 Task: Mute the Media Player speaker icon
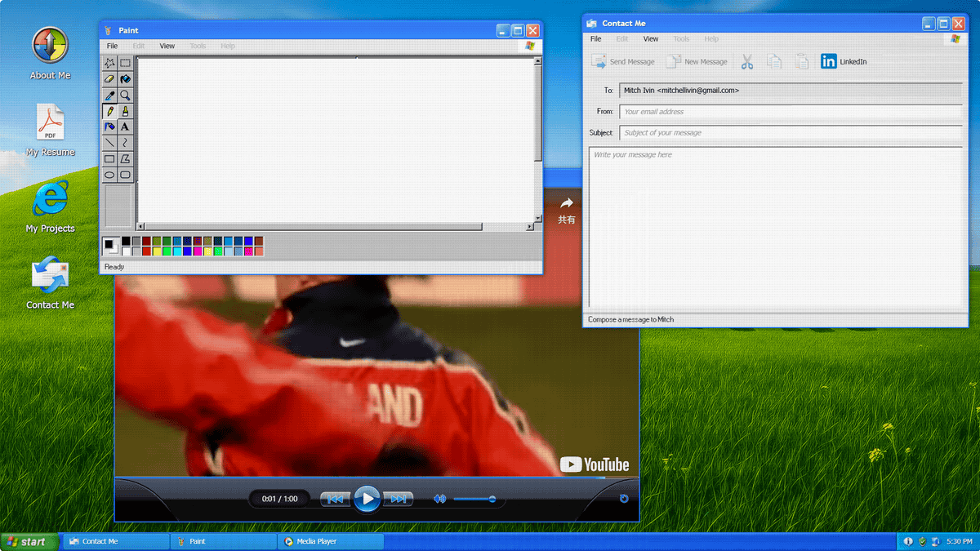click(x=439, y=499)
